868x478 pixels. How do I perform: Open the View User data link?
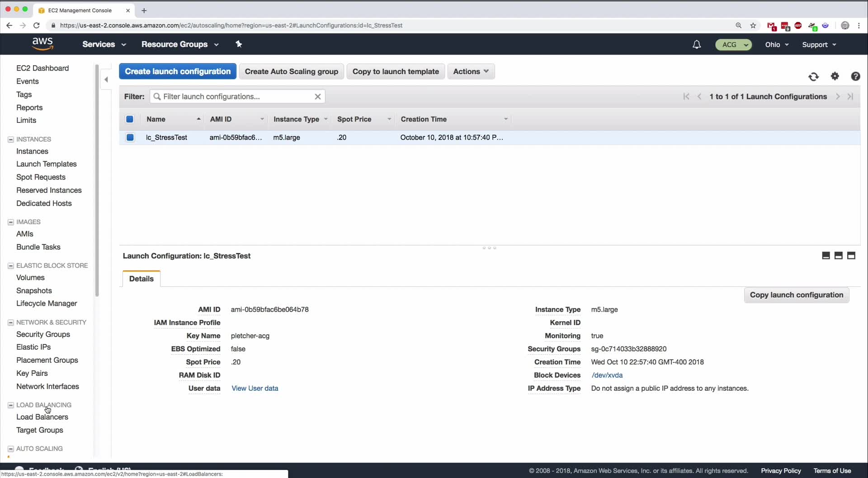click(255, 389)
